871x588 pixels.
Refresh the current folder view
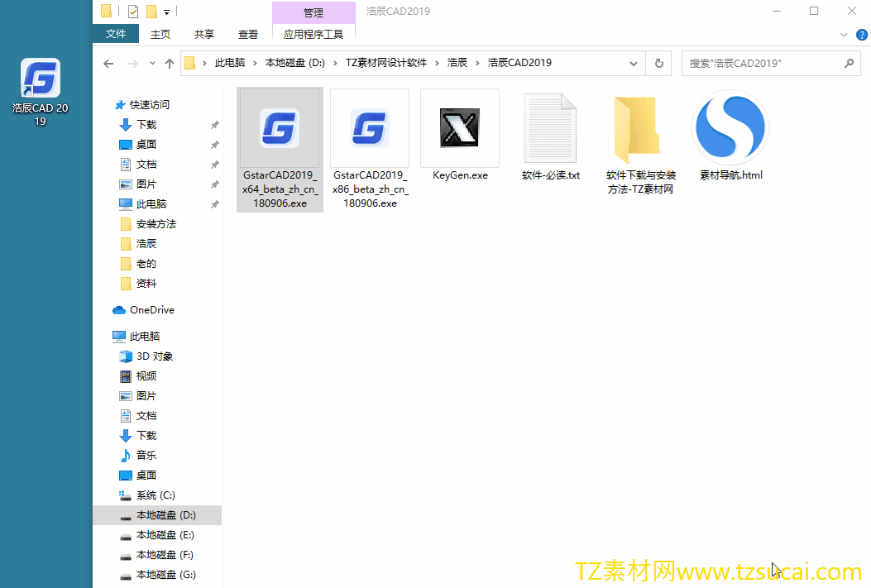pyautogui.click(x=658, y=64)
